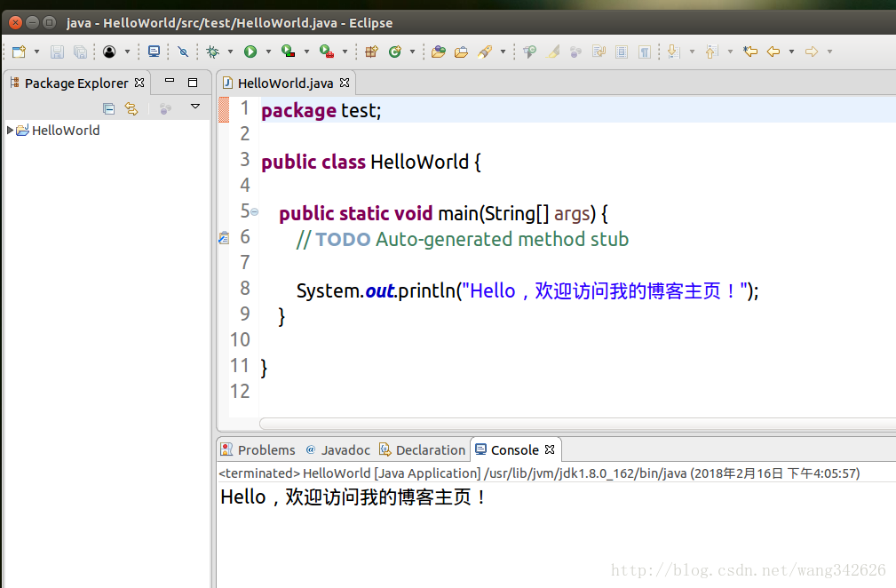Viewport: 896px width, 588px height.
Task: Click the greyed spheres icon in Package Explorer
Action: click(x=166, y=108)
